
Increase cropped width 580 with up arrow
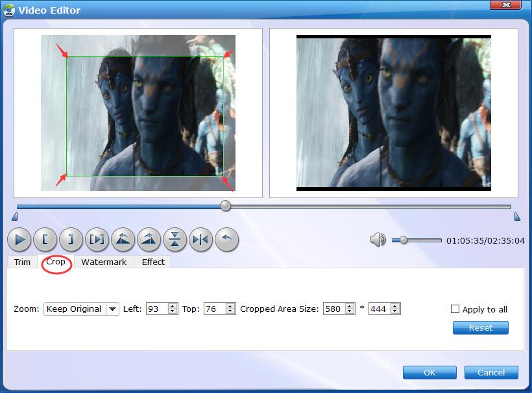coord(350,306)
